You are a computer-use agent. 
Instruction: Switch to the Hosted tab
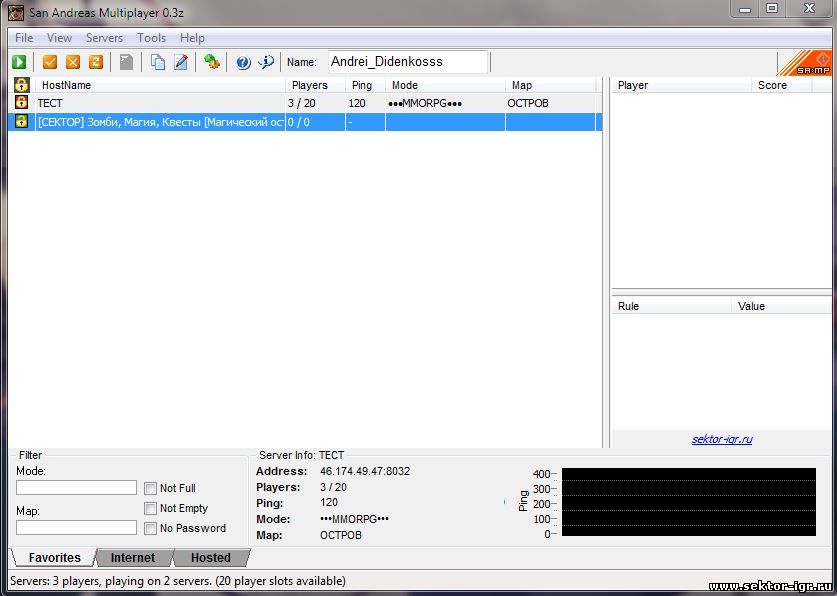point(211,558)
